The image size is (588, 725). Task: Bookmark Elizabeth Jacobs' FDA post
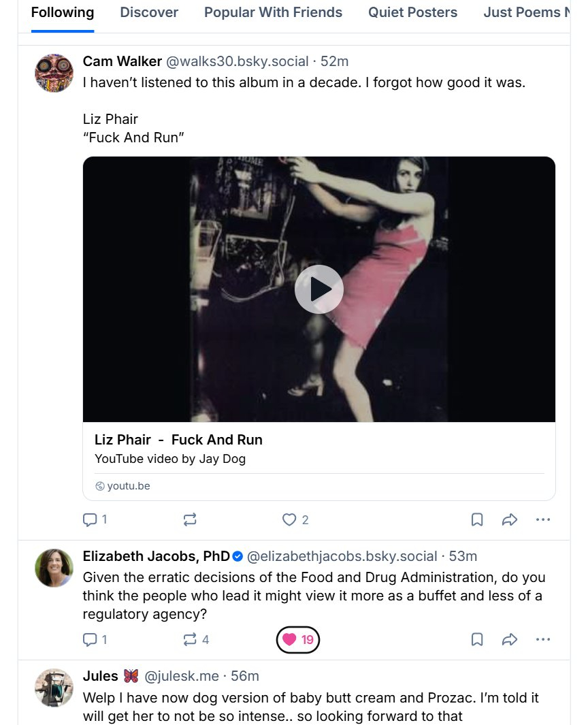click(477, 640)
